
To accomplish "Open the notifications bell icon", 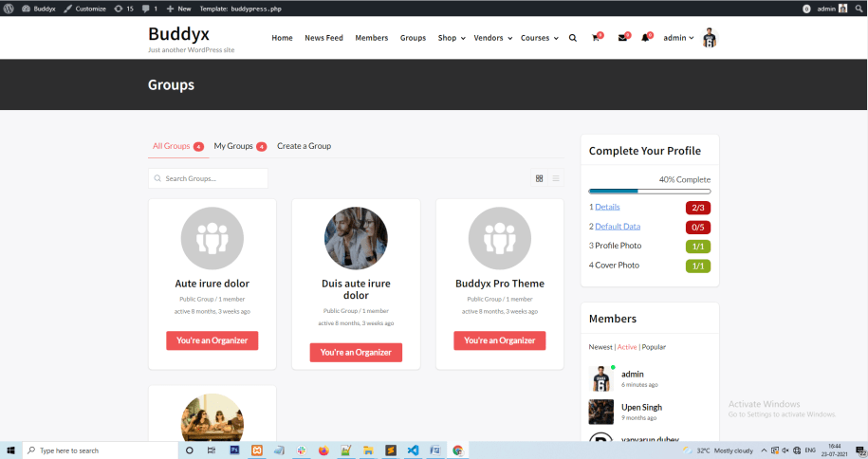I will point(645,38).
